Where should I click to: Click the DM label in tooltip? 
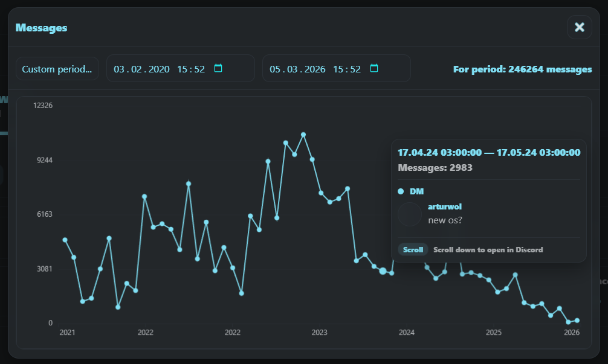click(x=416, y=191)
